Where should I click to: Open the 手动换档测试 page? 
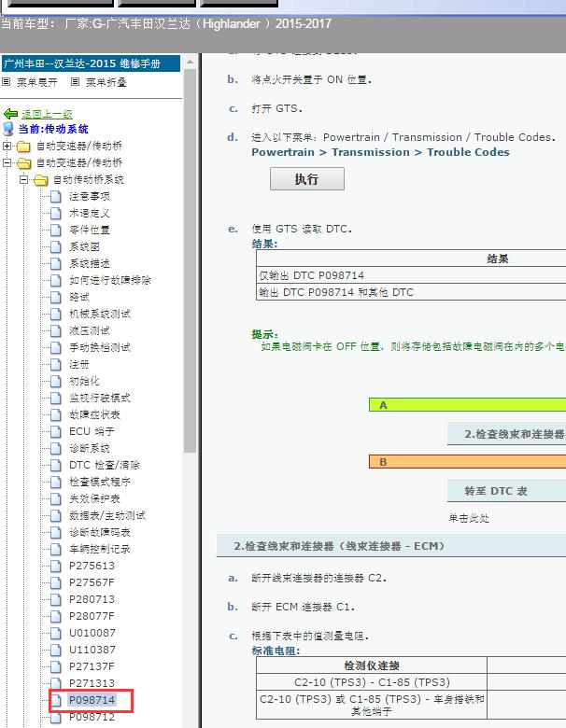[99, 347]
